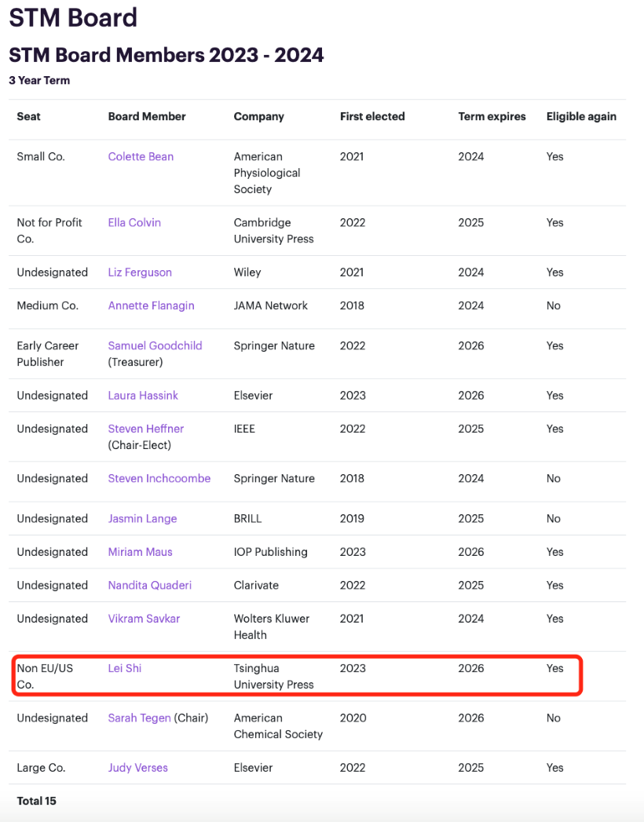Click the Ella Colvin link
644x822 pixels.
click(x=134, y=222)
